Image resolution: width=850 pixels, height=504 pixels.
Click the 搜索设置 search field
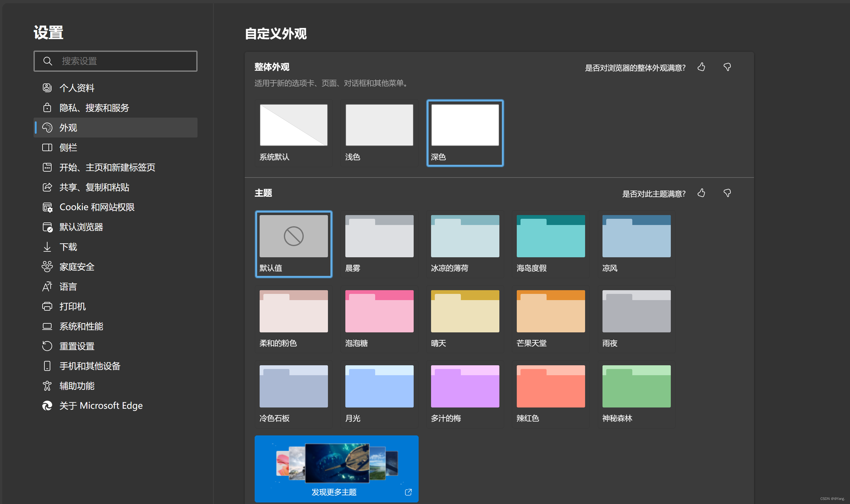[x=115, y=61]
